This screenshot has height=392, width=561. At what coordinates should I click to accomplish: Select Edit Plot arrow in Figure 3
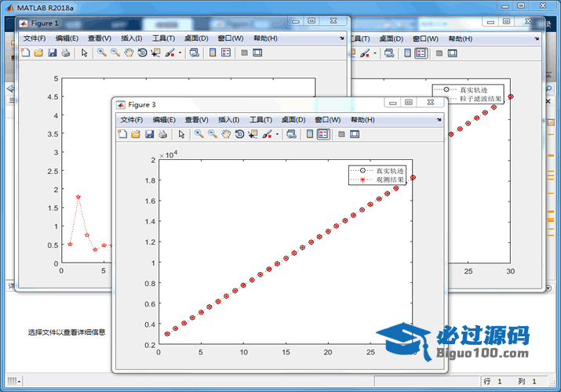coord(181,134)
